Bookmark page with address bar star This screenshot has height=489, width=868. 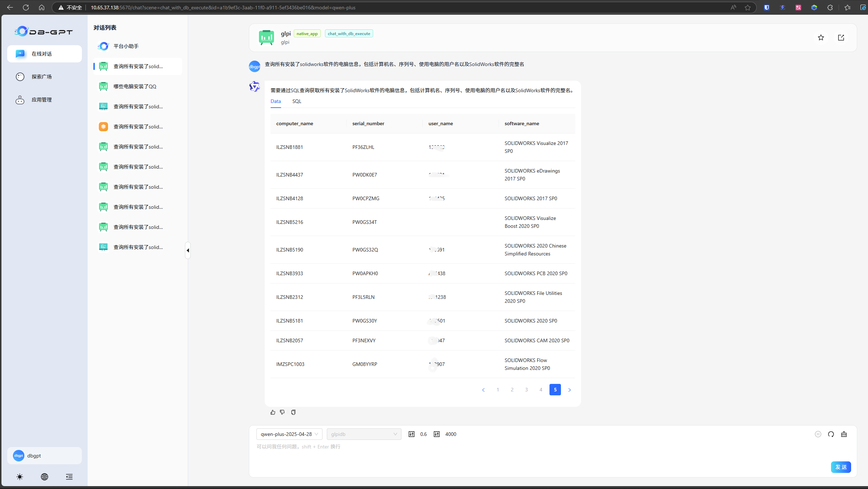748,7
